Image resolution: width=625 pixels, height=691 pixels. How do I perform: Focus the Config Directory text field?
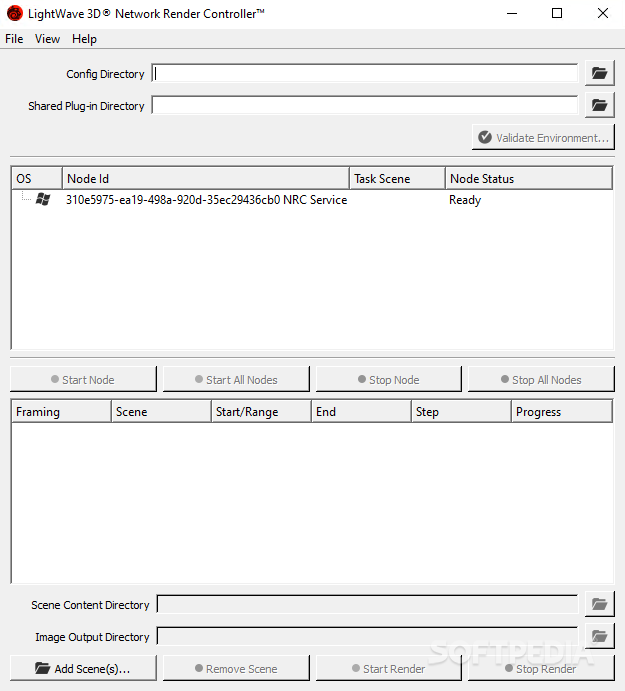tap(365, 73)
